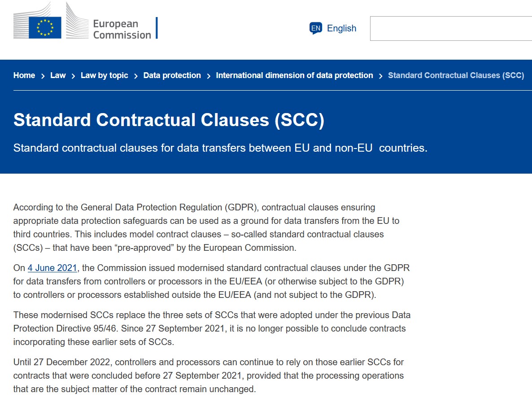The image size is (532, 402).
Task: Click the European Commission text label
Action: 122,29
